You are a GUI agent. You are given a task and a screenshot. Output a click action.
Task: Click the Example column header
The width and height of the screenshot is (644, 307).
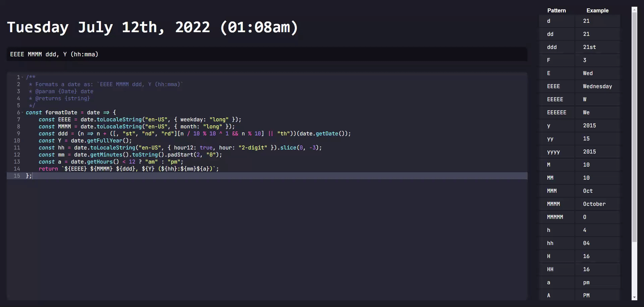[x=597, y=10]
